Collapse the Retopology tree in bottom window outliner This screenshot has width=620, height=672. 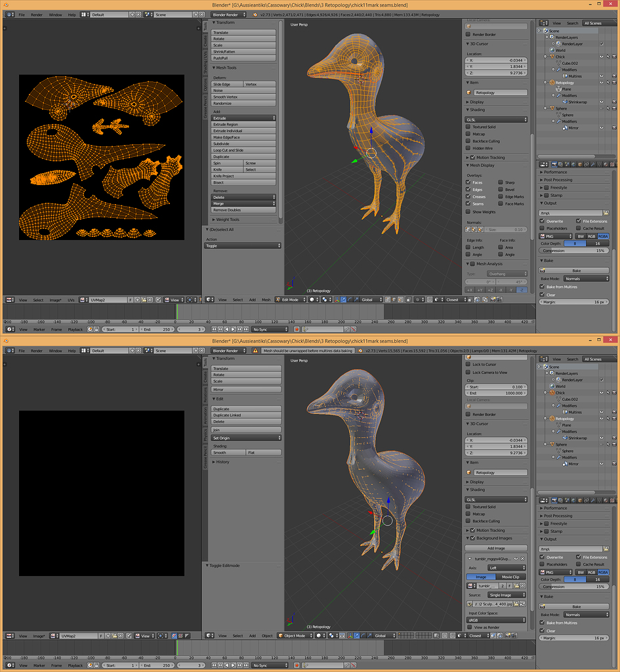click(545, 419)
